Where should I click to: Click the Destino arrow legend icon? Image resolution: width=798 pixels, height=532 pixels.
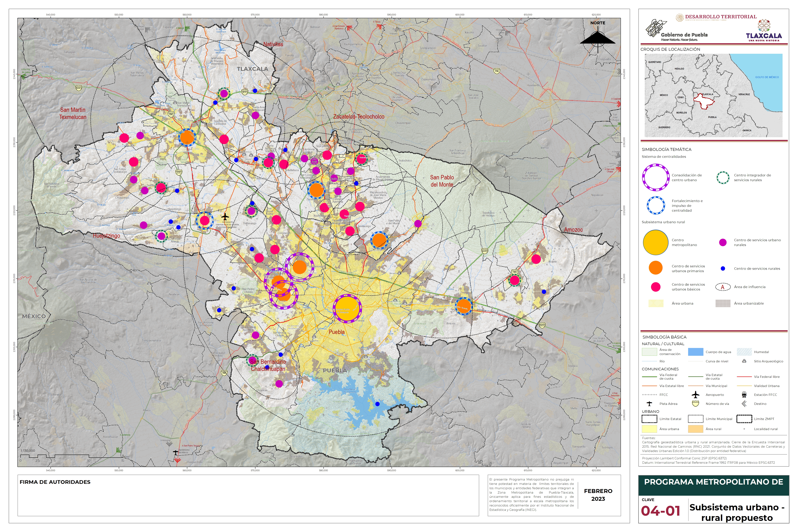pyautogui.click(x=744, y=404)
